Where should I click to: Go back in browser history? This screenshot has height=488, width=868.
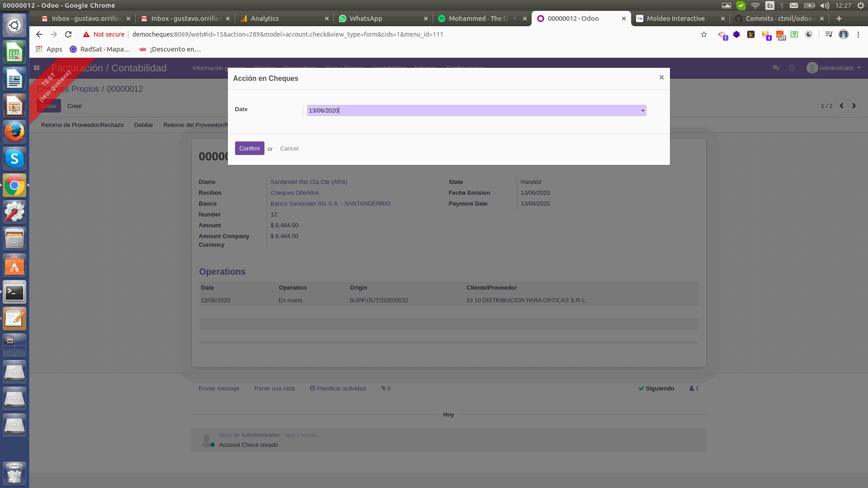(39, 34)
